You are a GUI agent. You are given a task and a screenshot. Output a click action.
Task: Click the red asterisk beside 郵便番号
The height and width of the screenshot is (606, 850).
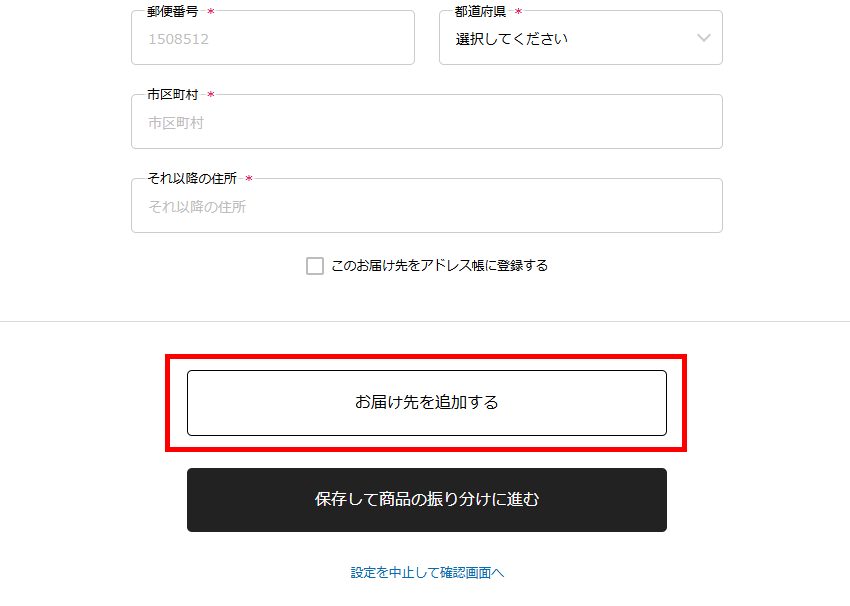point(211,12)
